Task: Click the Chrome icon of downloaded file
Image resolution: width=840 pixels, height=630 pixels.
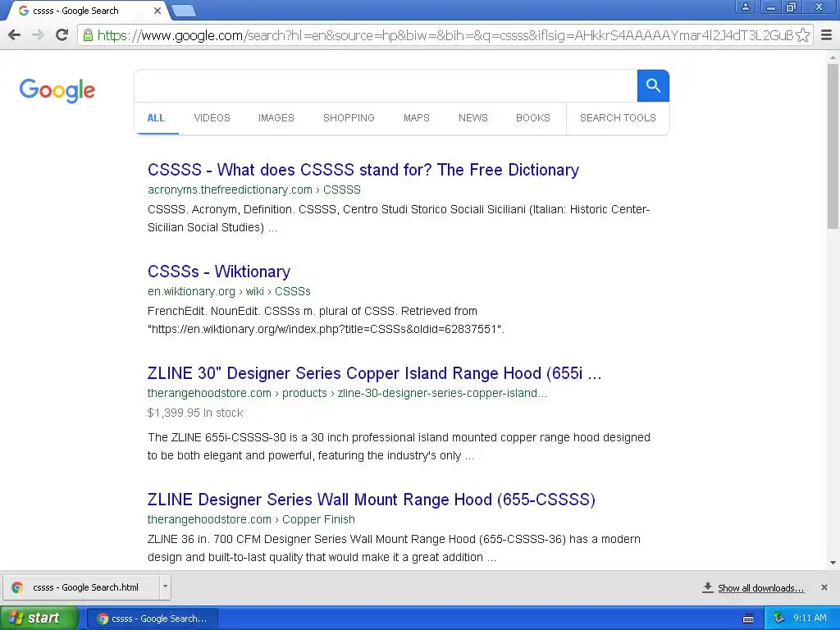Action: tap(17, 587)
